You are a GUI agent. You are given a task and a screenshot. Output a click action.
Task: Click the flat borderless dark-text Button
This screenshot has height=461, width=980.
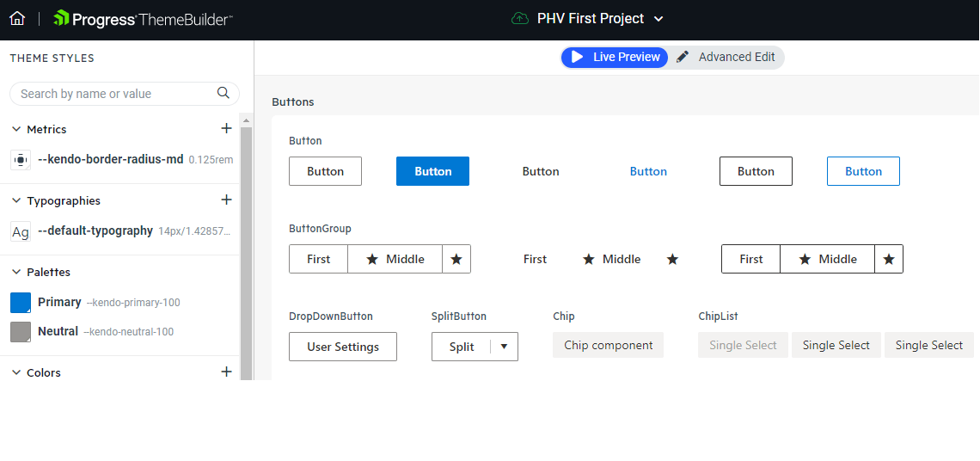541,171
